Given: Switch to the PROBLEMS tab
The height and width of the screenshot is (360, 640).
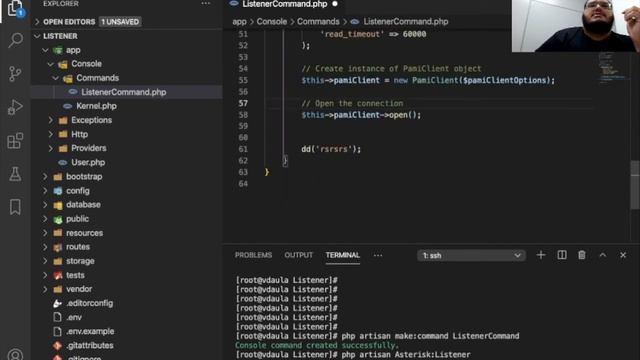Looking at the screenshot, I should [x=253, y=255].
